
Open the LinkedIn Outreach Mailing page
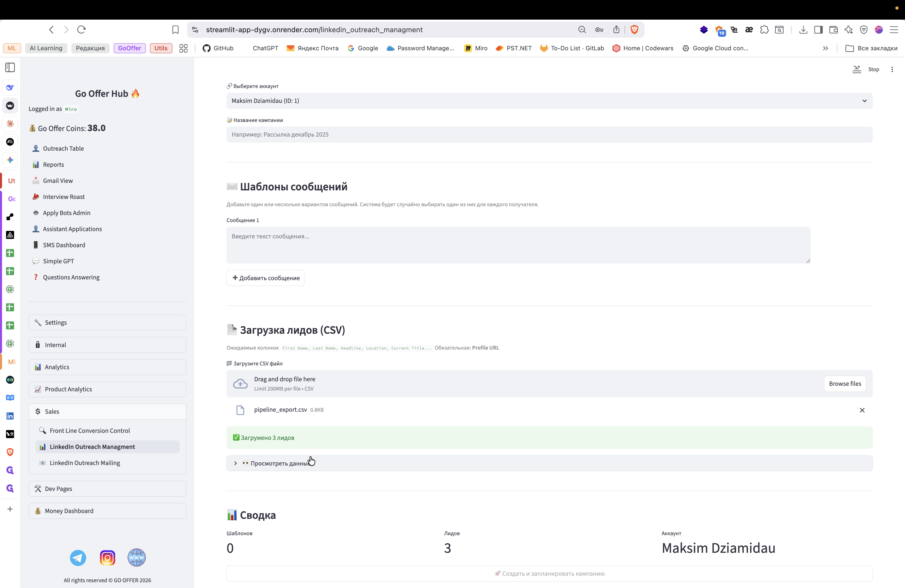tap(85, 463)
